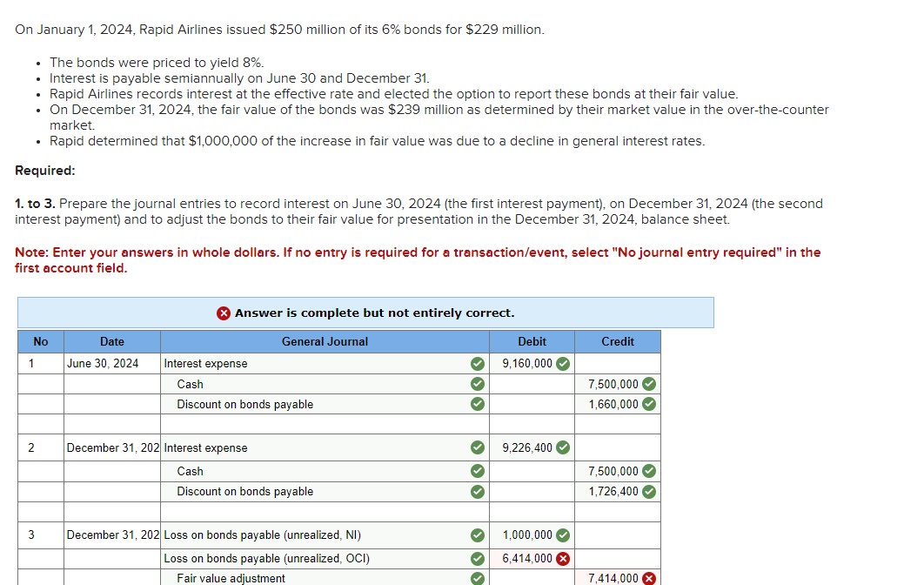Click the green checkmark next to the 1,726,400 credit

(647, 492)
